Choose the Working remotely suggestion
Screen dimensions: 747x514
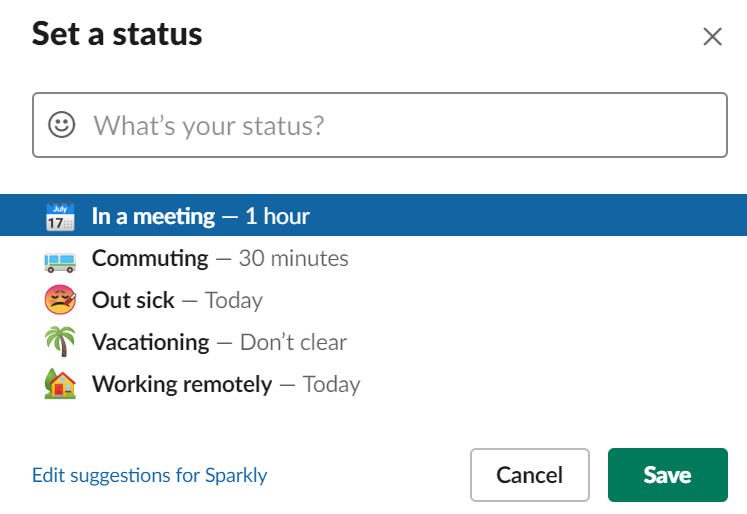[x=374, y=384]
